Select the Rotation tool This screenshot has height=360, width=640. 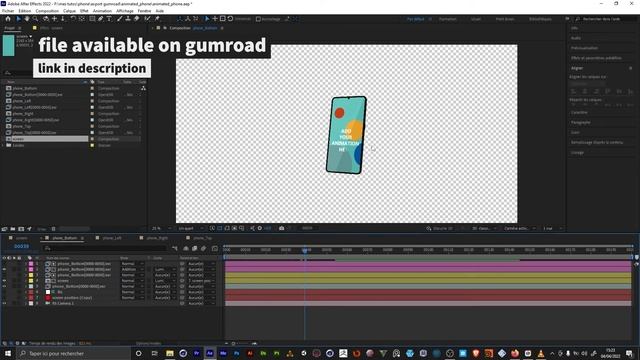click(73, 19)
